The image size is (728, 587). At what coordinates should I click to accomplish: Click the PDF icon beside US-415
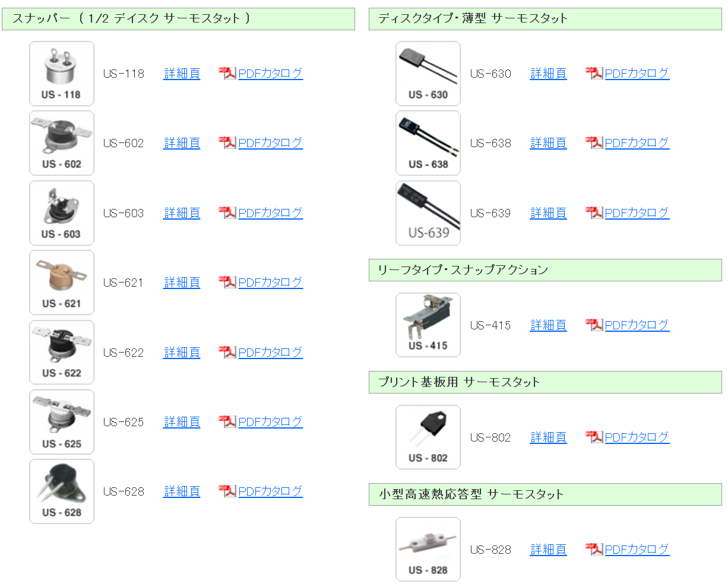[594, 325]
